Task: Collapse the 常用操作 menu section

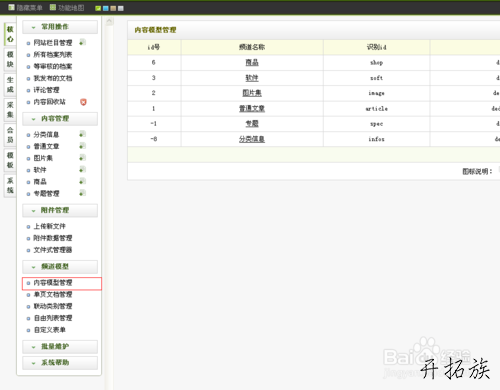Action: (x=60, y=27)
